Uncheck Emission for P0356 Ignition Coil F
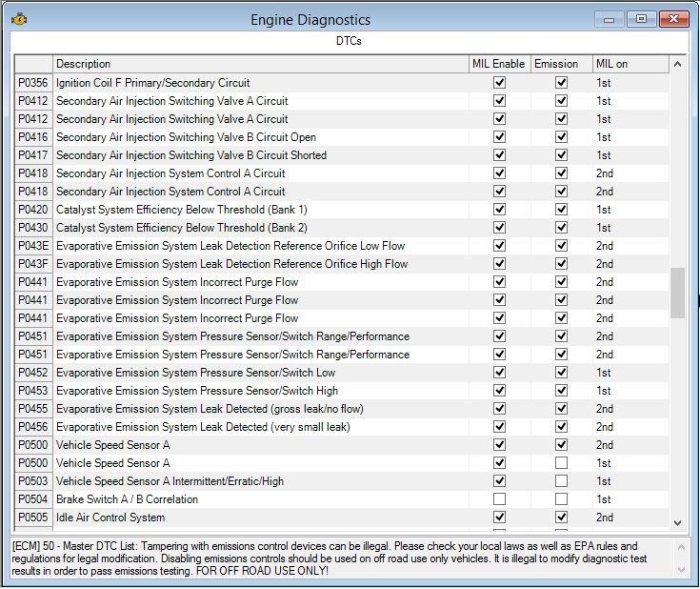The image size is (700, 589). tap(561, 83)
